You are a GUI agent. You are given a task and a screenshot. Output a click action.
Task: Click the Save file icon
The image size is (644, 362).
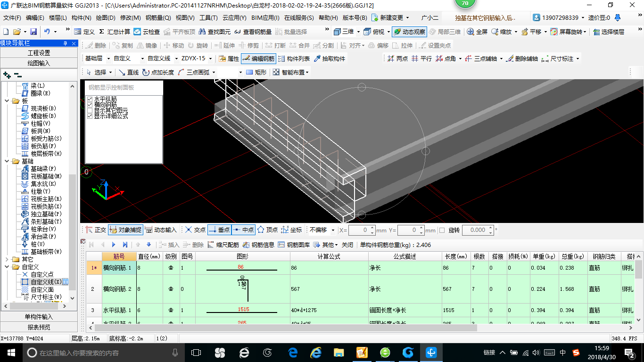pos(33,32)
